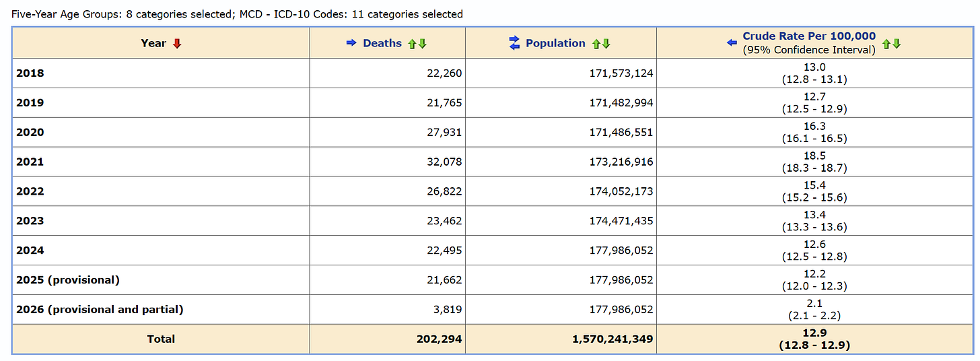980x361 pixels.
Task: Click the Five-Year Age Groups selection text
Action: 122,14
